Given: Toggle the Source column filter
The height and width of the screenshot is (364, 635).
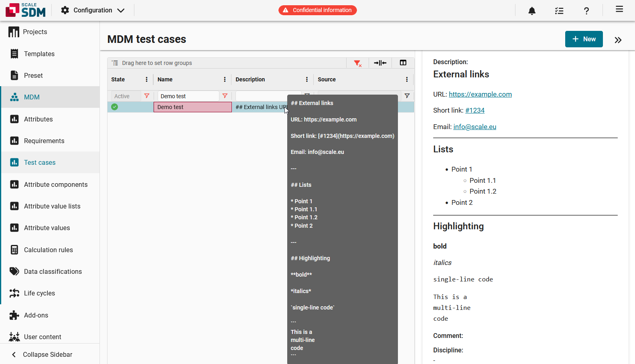Looking at the screenshot, I should (x=407, y=96).
